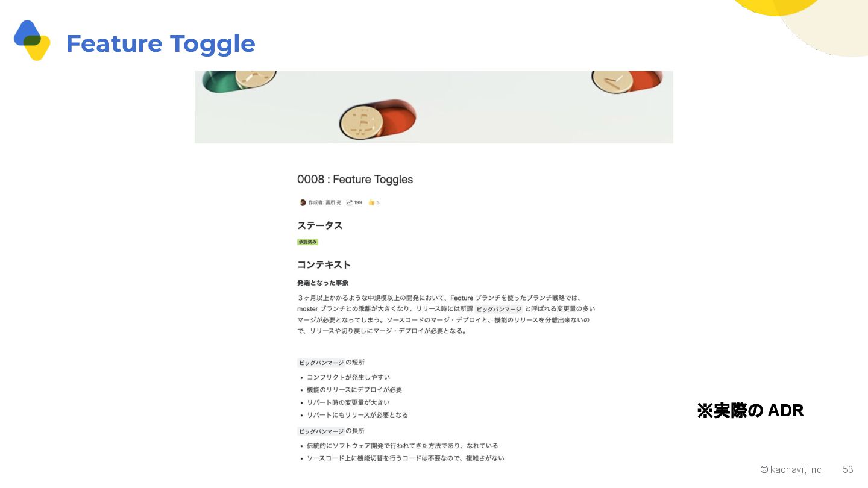
Task: Click the コンフリクトが発生しやすい bullet item
Action: [348, 377]
